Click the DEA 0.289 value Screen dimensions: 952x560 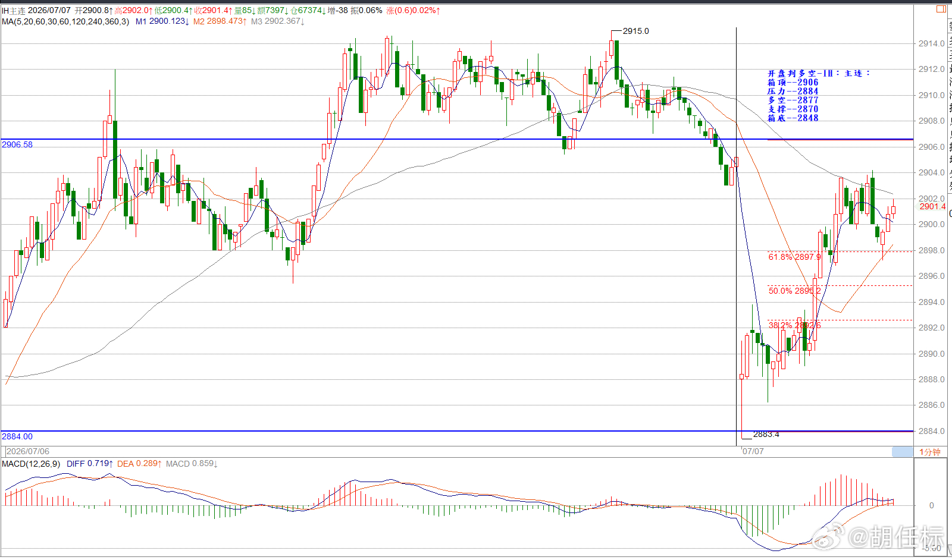[140, 464]
